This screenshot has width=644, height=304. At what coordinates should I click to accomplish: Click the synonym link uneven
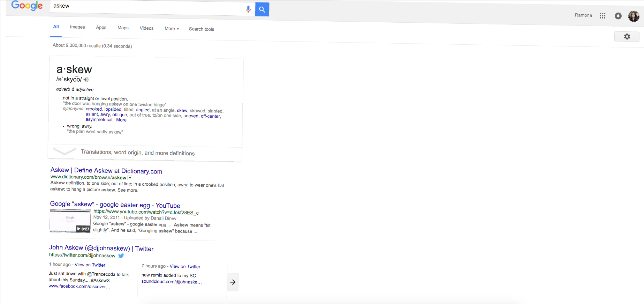pos(191,116)
